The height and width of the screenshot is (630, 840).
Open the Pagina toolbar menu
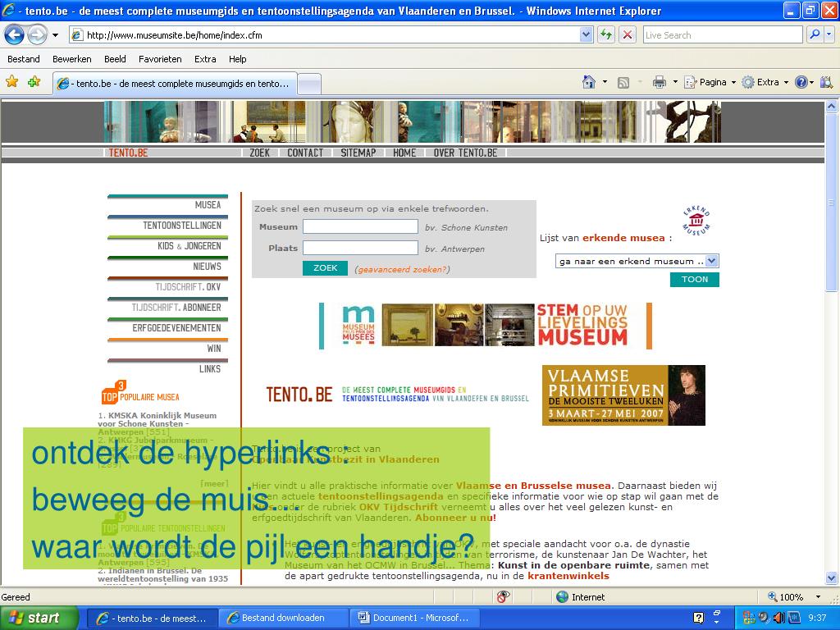pos(710,82)
